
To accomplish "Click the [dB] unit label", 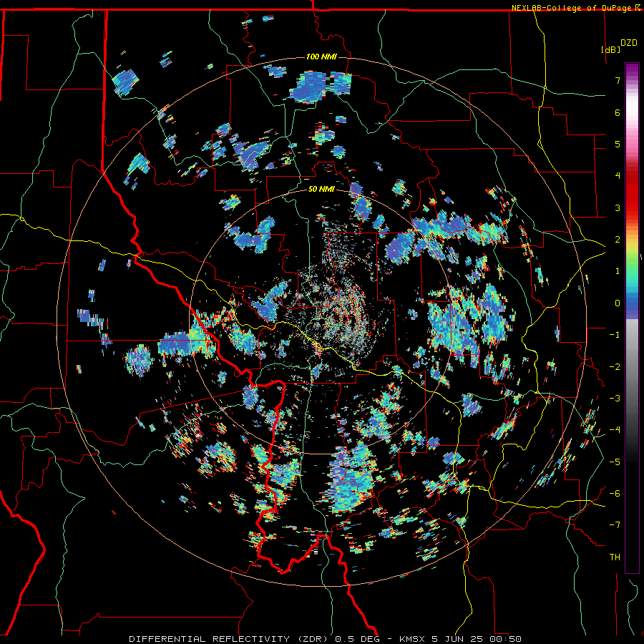I will 610,49.
